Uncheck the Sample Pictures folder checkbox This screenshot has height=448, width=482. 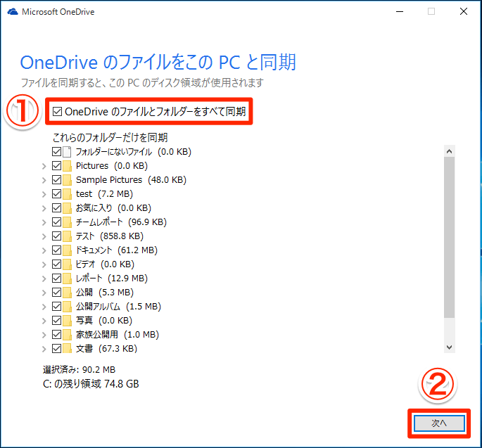point(56,180)
